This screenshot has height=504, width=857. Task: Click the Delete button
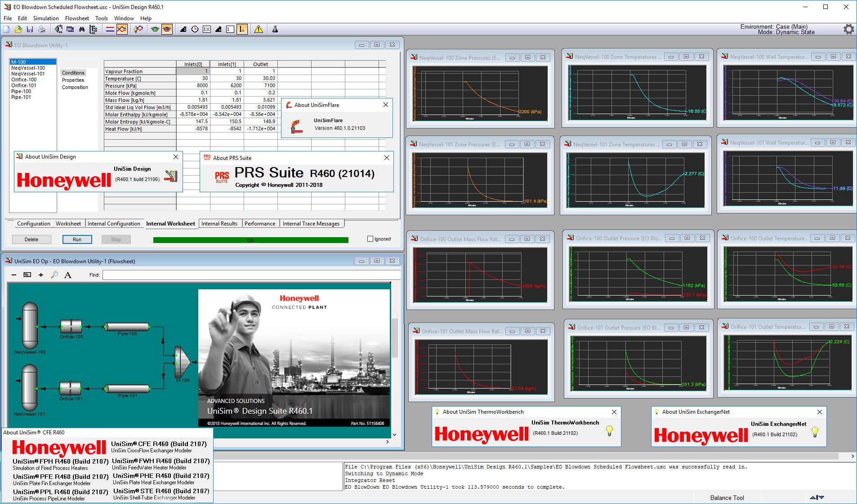pos(31,239)
